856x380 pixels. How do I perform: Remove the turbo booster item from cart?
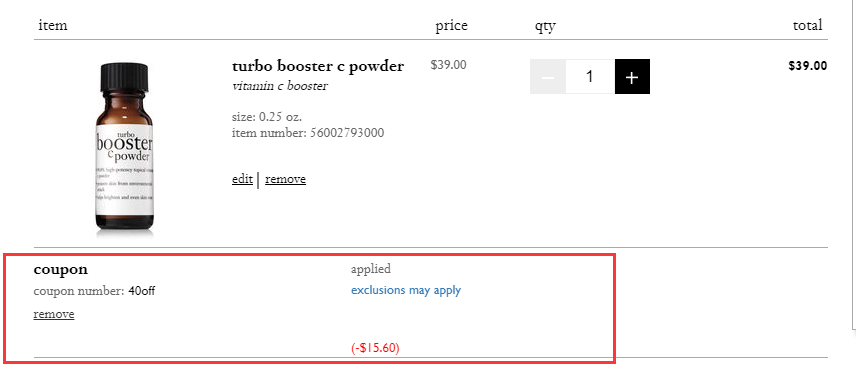coord(286,179)
